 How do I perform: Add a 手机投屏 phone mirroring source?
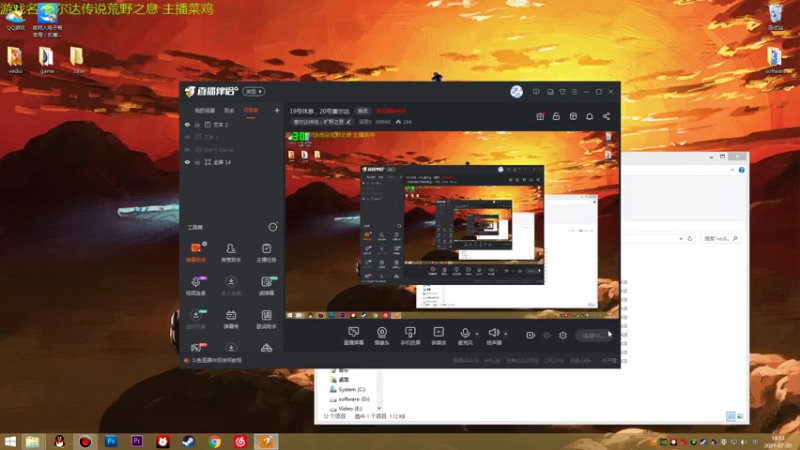[x=410, y=336]
